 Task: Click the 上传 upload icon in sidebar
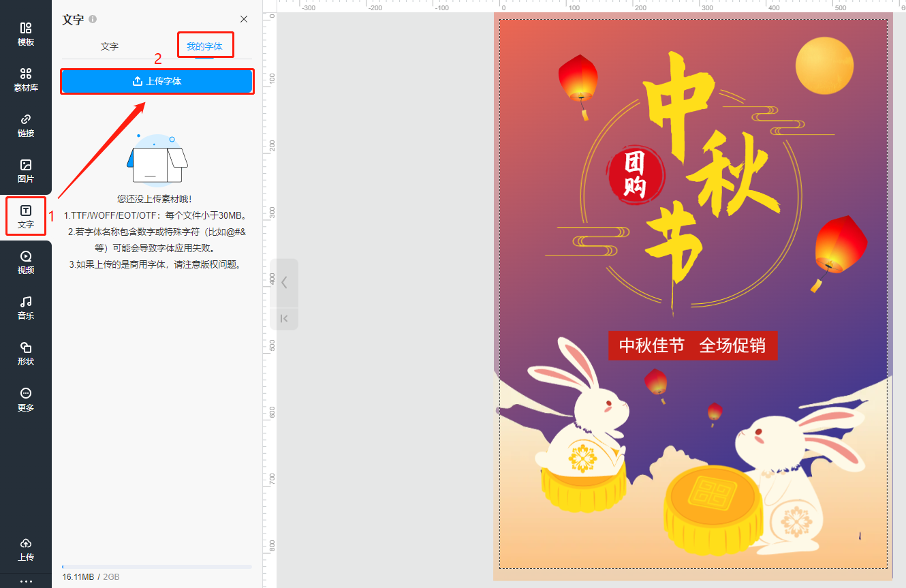(x=26, y=549)
